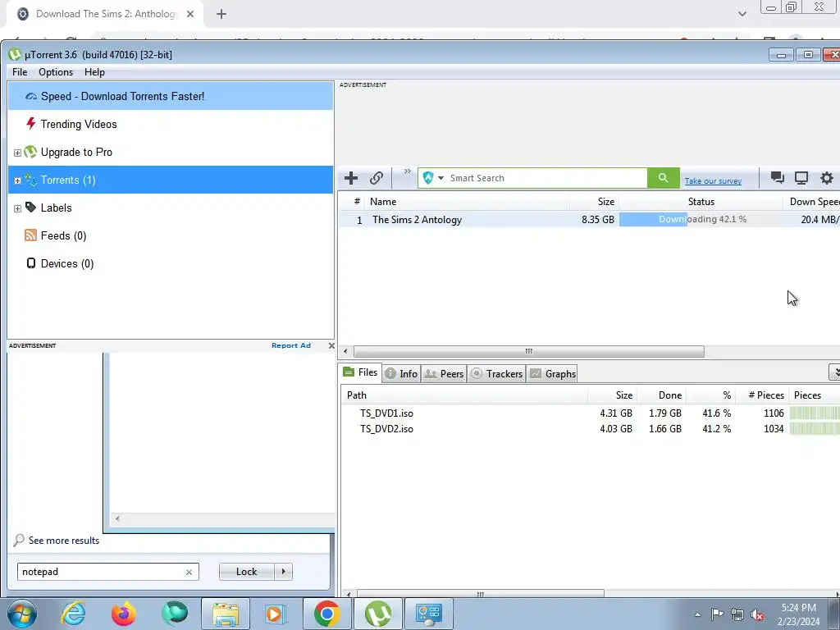
Task: Select Devices (0) in sidebar
Action: tap(171, 263)
